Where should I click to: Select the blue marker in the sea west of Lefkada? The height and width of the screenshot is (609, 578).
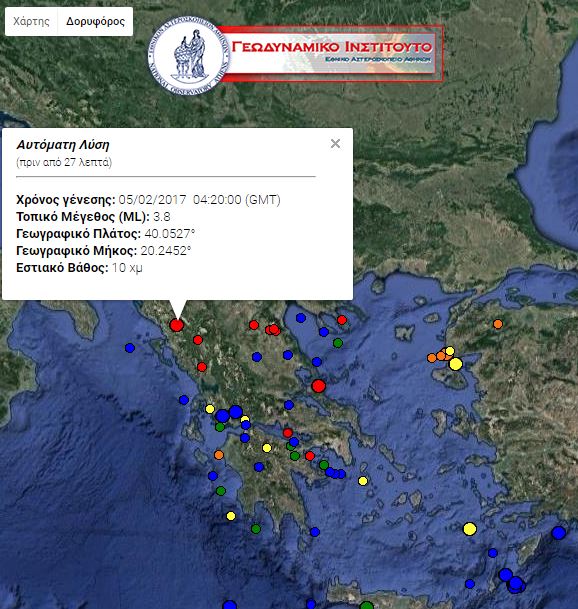coord(184,400)
